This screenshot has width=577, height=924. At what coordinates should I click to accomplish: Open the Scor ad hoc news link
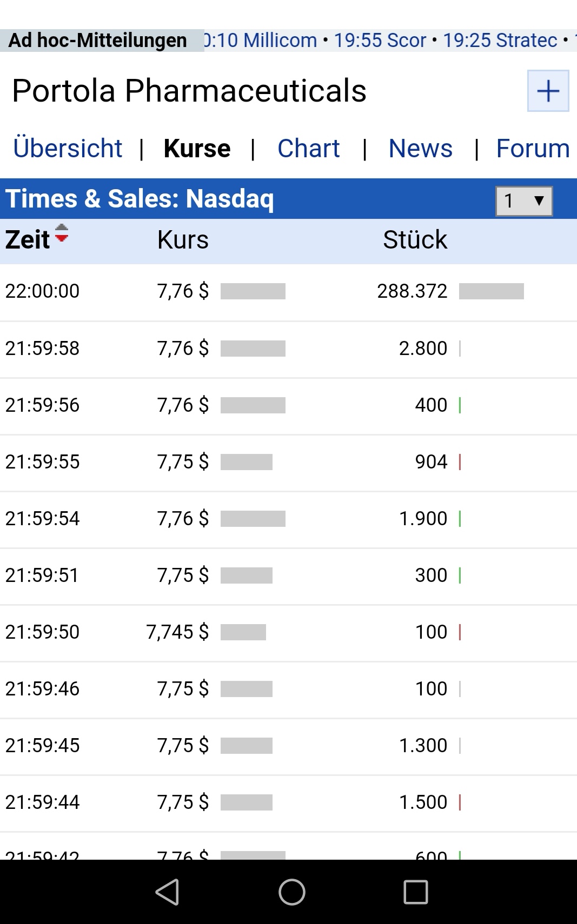pyautogui.click(x=380, y=41)
